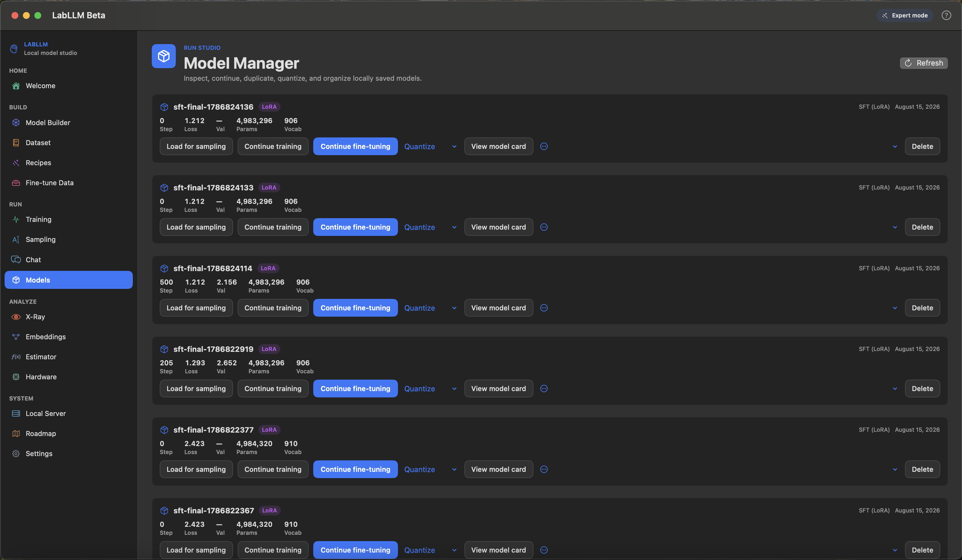
Task: Click the Settings gear icon
Action: click(16, 453)
